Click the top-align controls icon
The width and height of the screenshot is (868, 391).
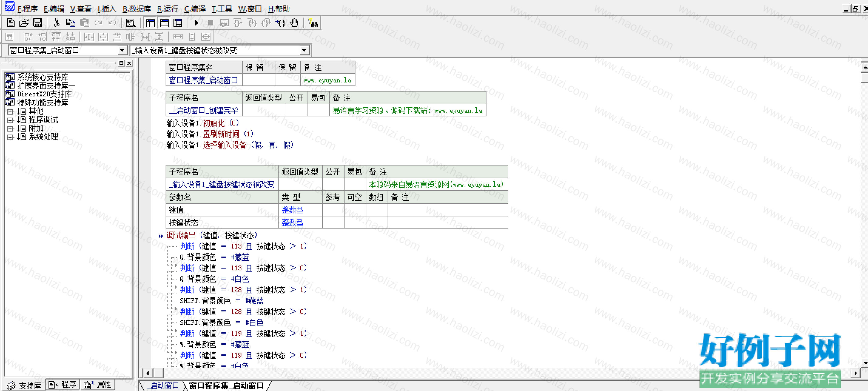(56, 37)
